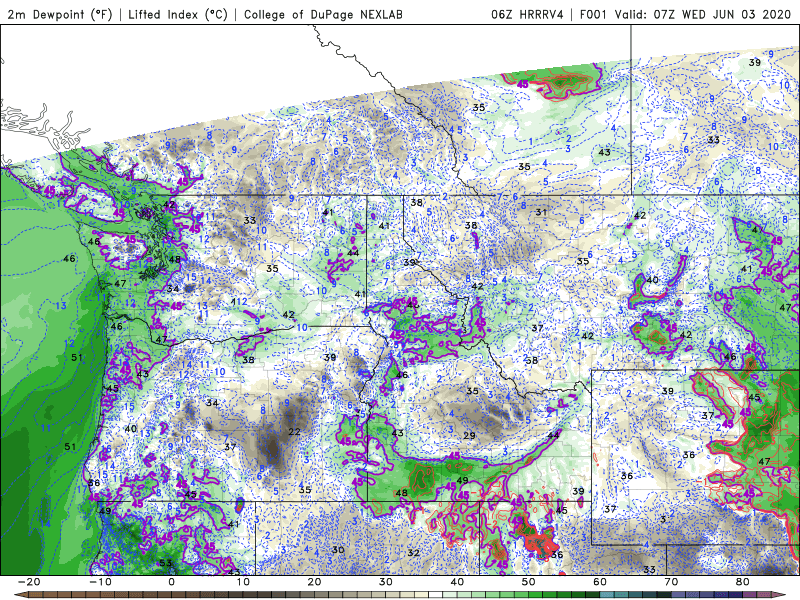The width and height of the screenshot is (800, 600).
Task: Click the black '31' dewpoint value on map
Action: (541, 212)
